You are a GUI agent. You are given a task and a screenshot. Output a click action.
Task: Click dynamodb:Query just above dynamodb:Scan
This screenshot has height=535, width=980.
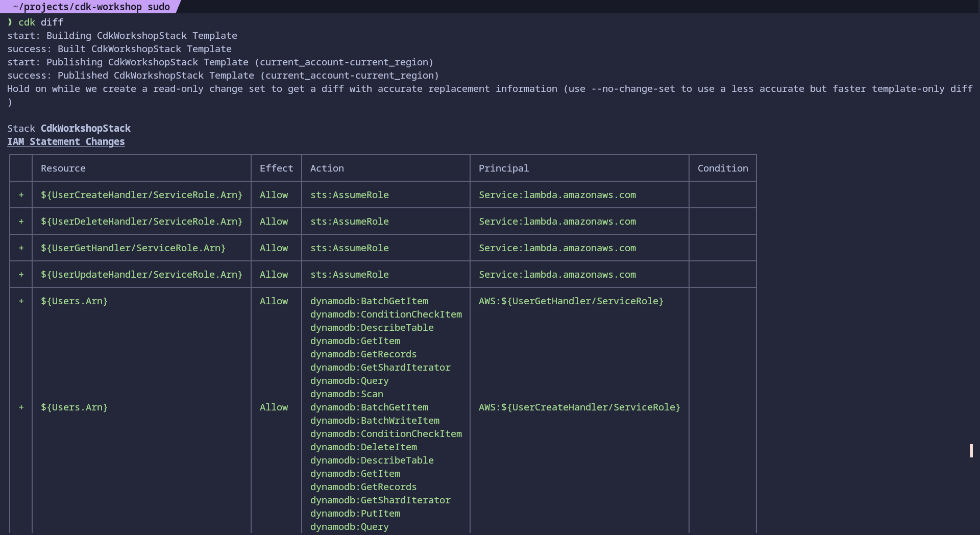350,381
